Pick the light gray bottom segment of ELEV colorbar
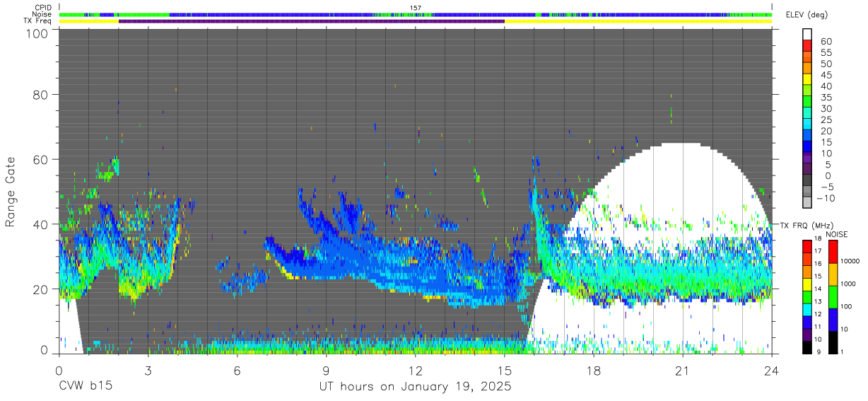 808,204
